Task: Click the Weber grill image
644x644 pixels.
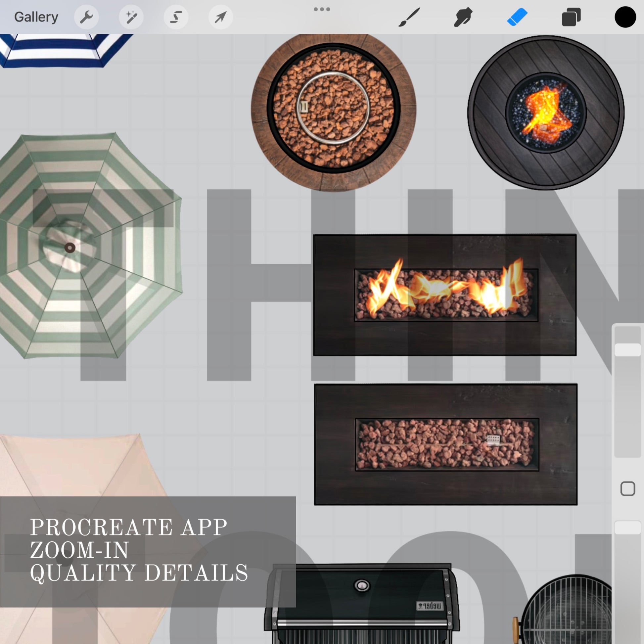Action: coord(362,603)
